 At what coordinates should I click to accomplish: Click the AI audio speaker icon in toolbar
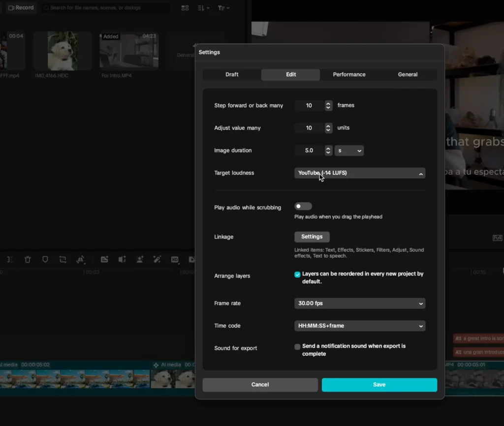pos(122,259)
